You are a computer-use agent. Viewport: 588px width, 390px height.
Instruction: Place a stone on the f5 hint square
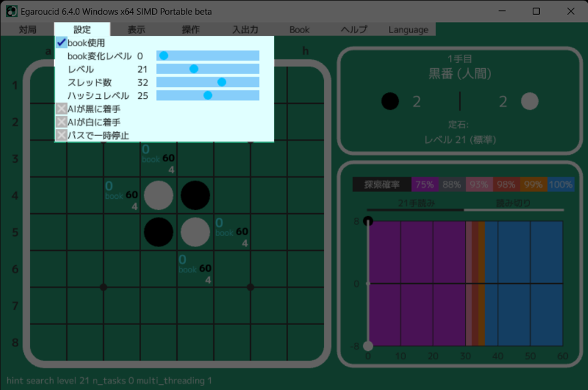point(232,232)
